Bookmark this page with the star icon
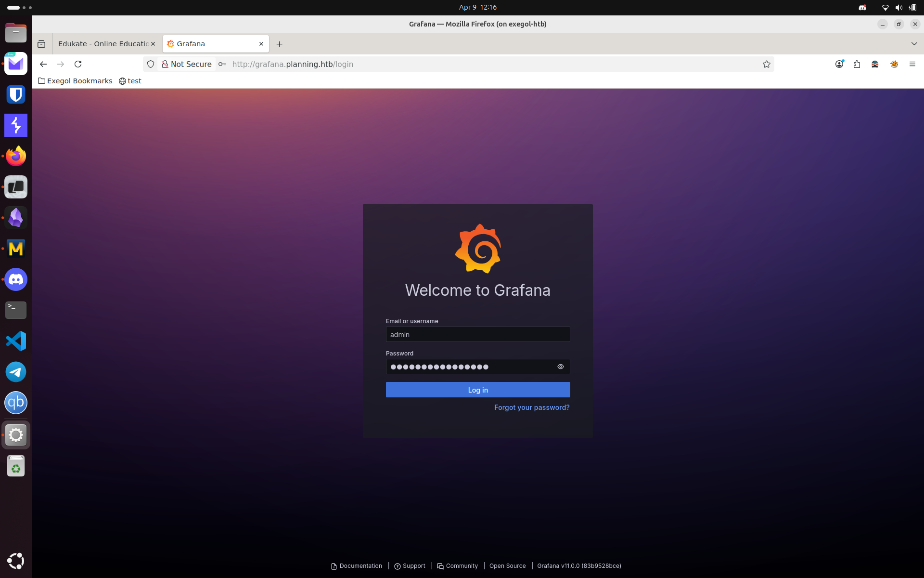Viewport: 924px width, 578px height. coord(766,64)
